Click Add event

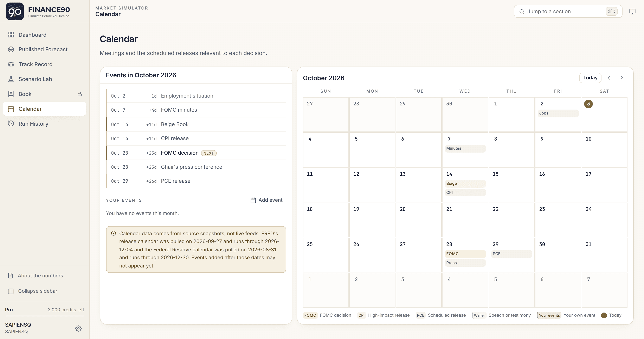tap(266, 200)
